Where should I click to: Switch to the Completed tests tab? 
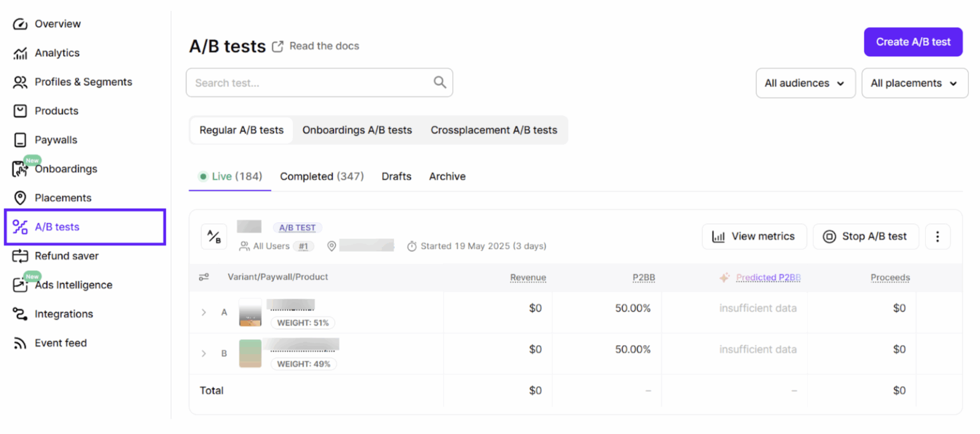[x=322, y=176]
